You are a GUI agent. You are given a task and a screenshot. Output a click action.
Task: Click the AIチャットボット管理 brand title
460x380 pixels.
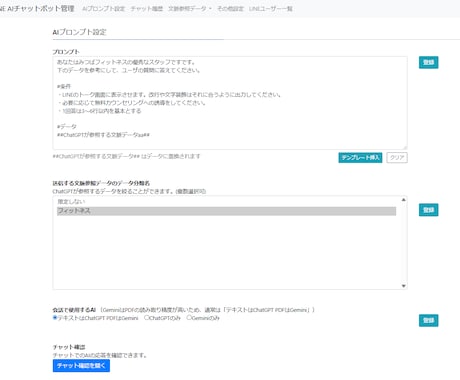[37, 9]
